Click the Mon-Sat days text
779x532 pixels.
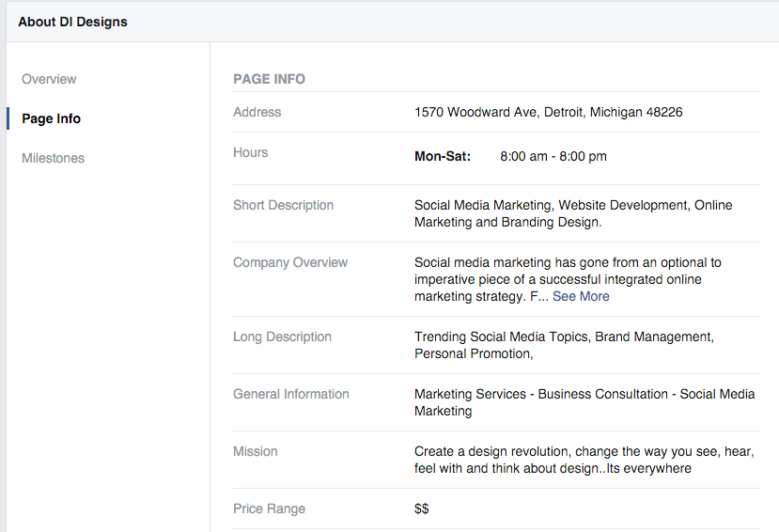443,156
